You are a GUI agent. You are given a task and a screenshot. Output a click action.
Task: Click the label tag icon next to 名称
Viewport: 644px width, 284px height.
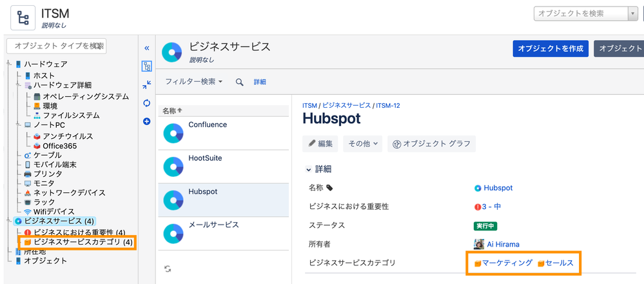pyautogui.click(x=329, y=188)
